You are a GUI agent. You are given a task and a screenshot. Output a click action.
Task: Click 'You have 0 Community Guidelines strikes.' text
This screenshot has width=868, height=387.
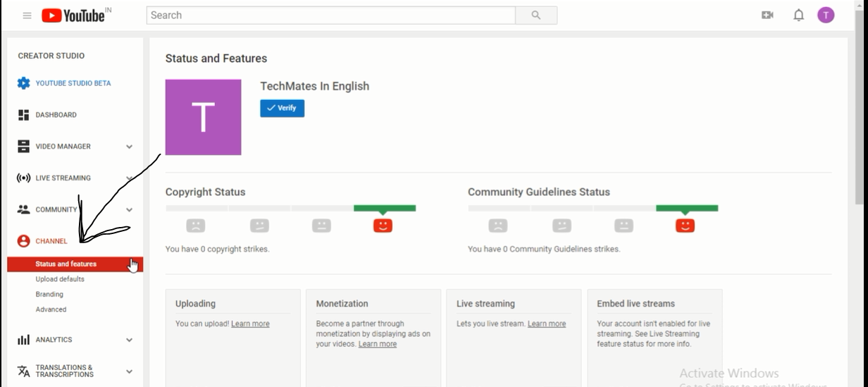(544, 249)
